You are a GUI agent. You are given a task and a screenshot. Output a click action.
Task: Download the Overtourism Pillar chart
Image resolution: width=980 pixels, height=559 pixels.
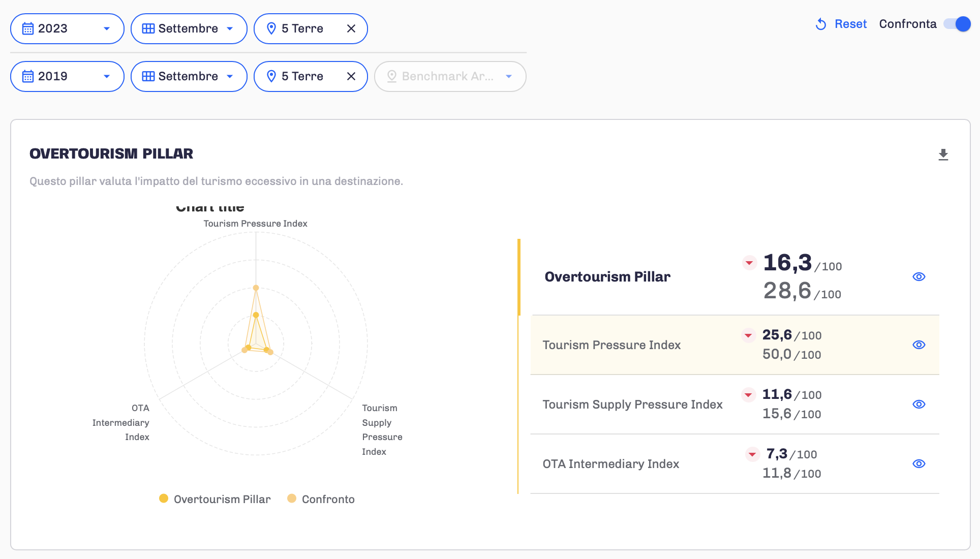pos(943,154)
